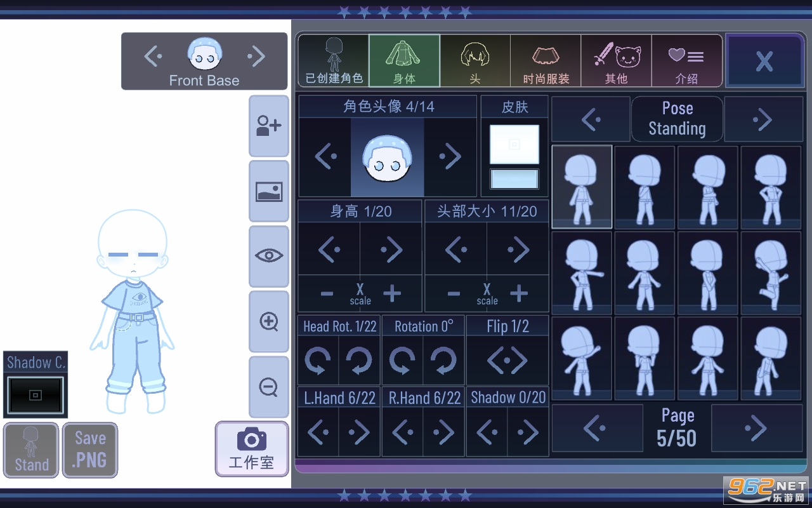Open the 皮肤 skin color swatch
This screenshot has height=508, width=812.
[x=514, y=145]
